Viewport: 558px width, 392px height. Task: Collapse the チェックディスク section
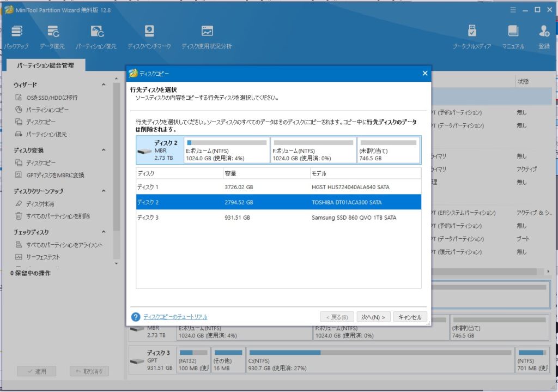click(x=104, y=233)
